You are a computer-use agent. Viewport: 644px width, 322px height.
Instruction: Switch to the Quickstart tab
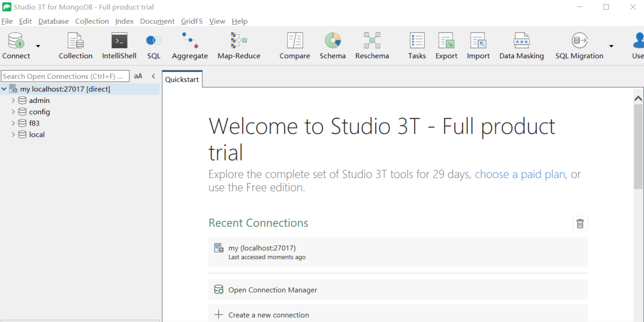click(182, 79)
